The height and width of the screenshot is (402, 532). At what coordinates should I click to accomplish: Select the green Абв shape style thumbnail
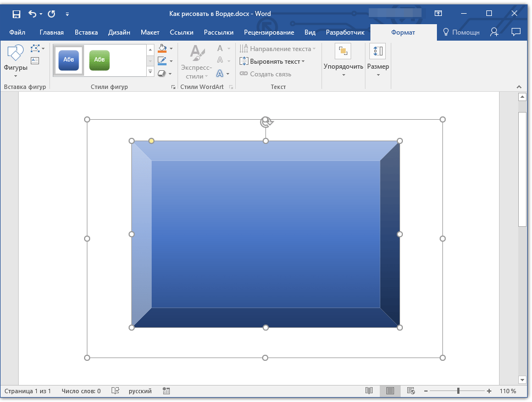pos(99,60)
